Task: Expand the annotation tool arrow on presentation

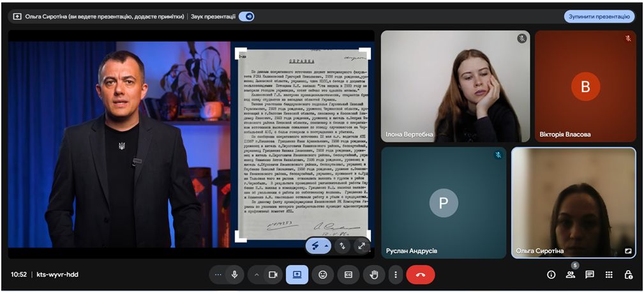Action: (328, 246)
